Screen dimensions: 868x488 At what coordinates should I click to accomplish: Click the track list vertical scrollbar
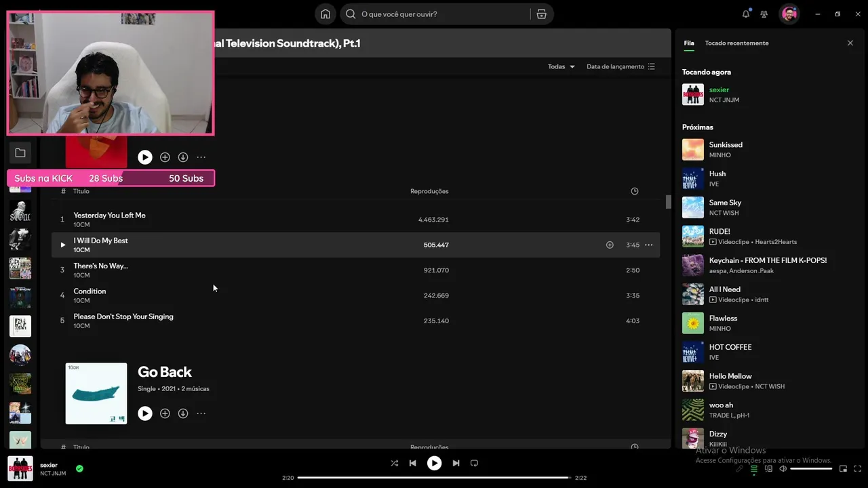pyautogui.click(x=668, y=202)
